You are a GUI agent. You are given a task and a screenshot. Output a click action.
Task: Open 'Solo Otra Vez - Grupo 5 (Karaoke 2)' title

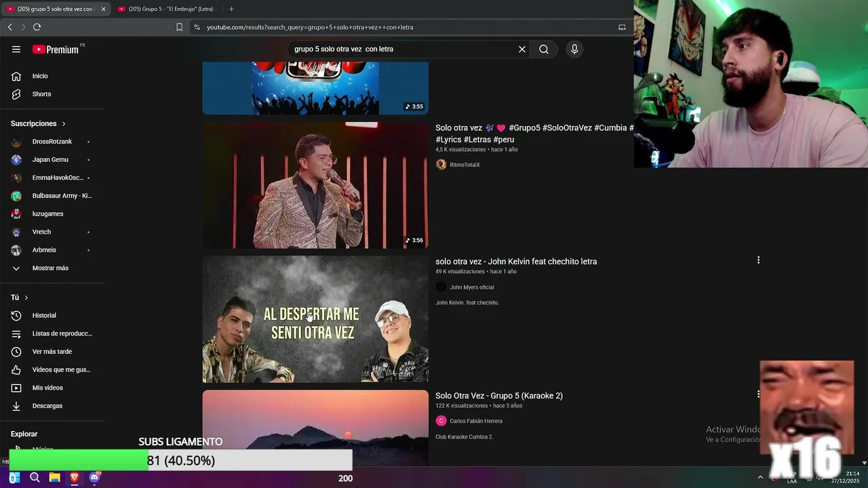point(499,396)
